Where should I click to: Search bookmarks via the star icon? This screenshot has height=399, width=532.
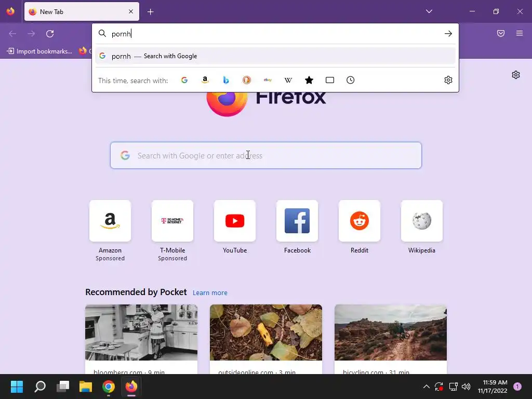pos(309,80)
